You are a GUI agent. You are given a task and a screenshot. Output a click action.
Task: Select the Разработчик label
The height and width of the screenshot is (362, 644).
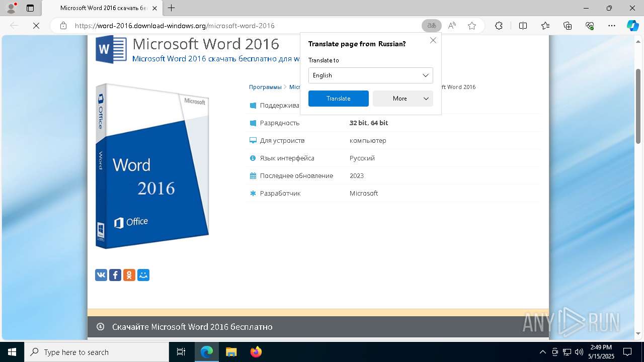[x=280, y=193]
